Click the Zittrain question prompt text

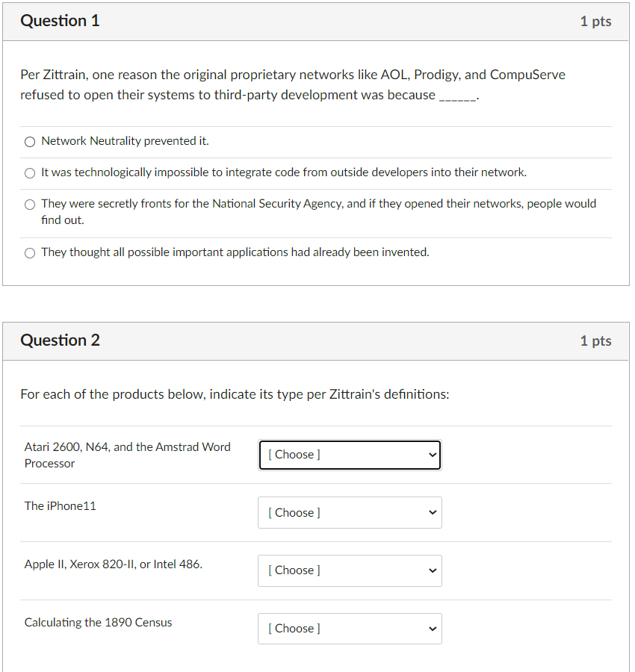pos(291,84)
